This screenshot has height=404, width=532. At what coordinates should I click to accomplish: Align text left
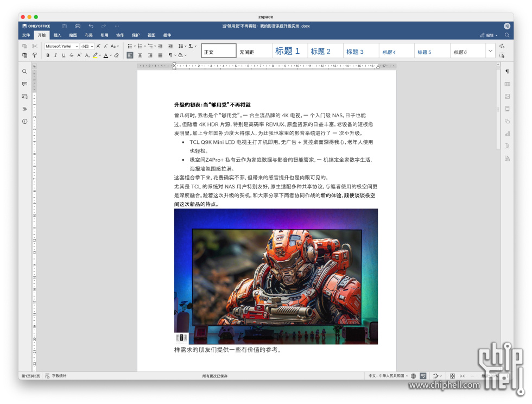click(x=130, y=55)
